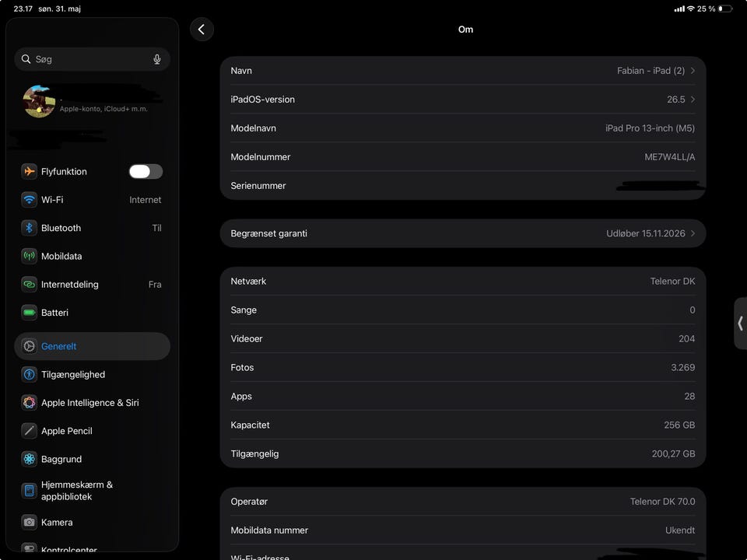Open the Tilgængelighed accessibility icon
747x560 pixels.
(x=29, y=374)
